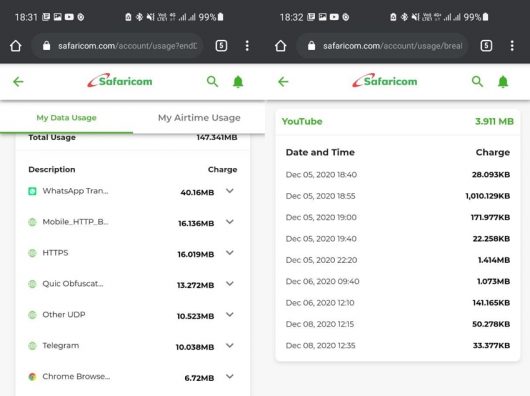Open the left browser's three-dot menu
The height and width of the screenshot is (396, 530).
(x=247, y=46)
